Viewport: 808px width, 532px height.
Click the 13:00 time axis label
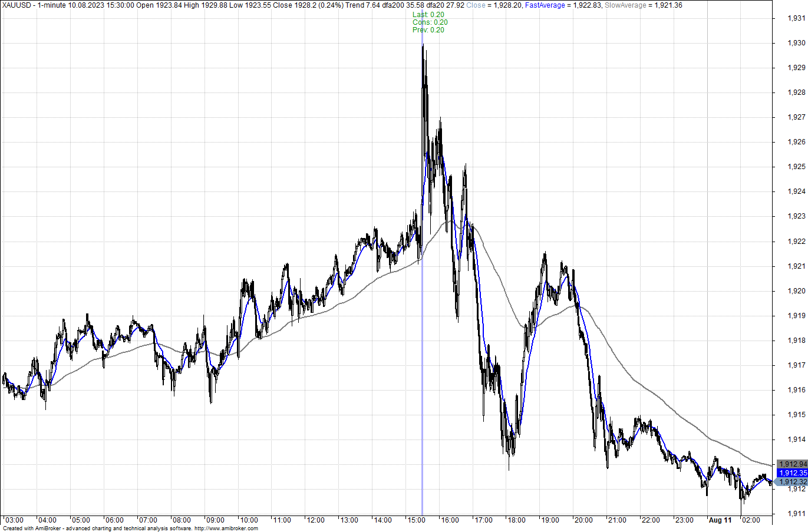[x=349, y=520]
